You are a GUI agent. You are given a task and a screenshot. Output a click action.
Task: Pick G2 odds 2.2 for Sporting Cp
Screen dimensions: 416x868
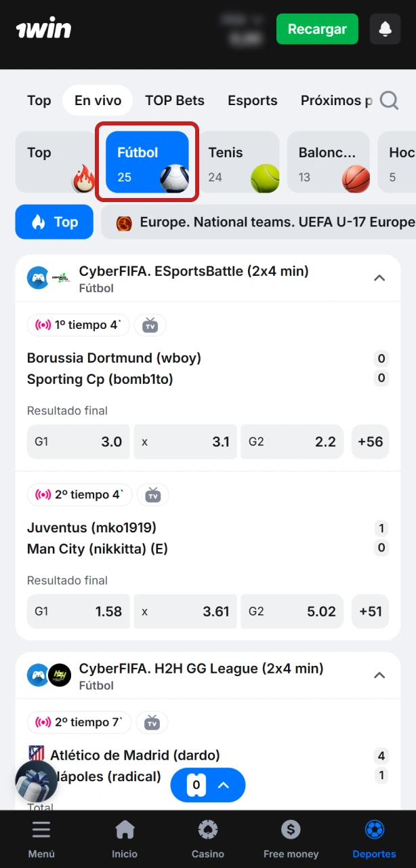[x=292, y=442]
